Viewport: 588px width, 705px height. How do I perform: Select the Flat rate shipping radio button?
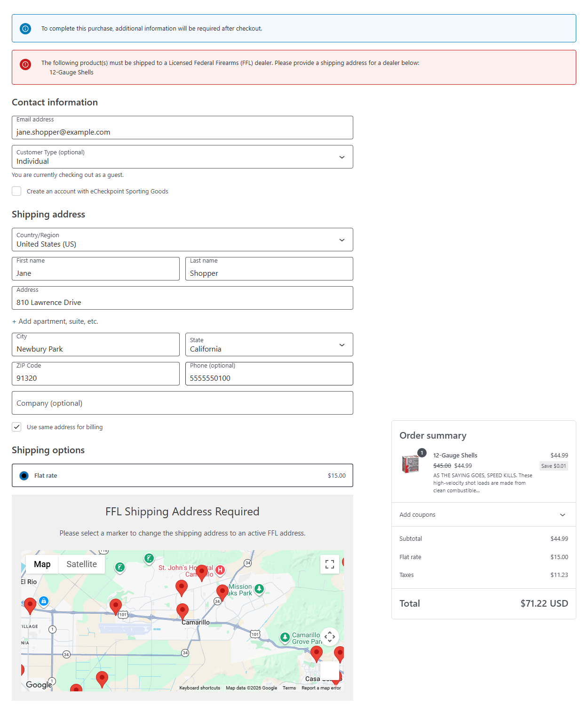pos(24,476)
